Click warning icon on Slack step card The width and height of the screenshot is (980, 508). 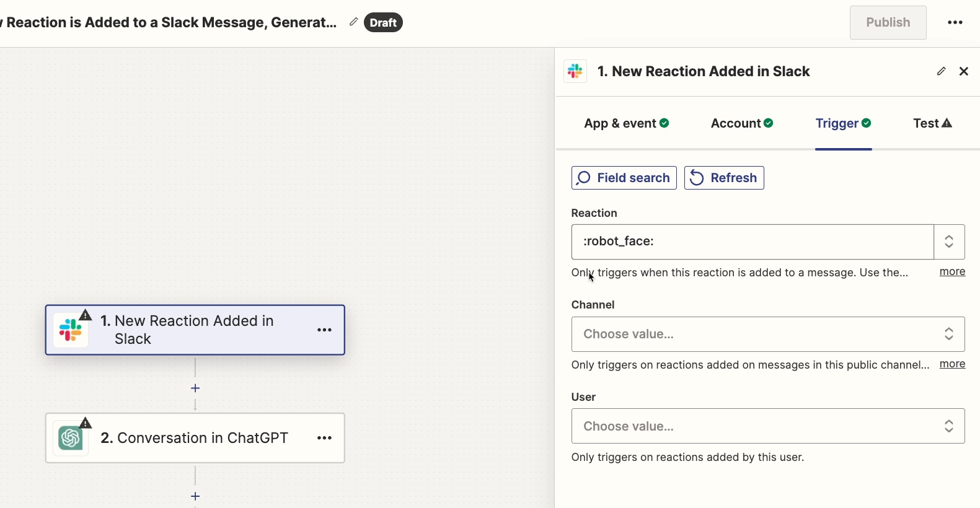click(x=86, y=315)
